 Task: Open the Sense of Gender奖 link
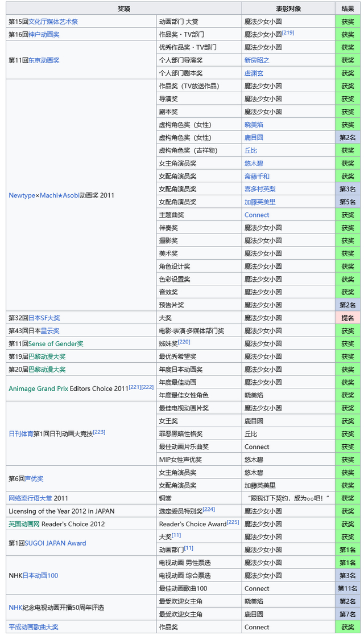pyautogui.click(x=56, y=344)
